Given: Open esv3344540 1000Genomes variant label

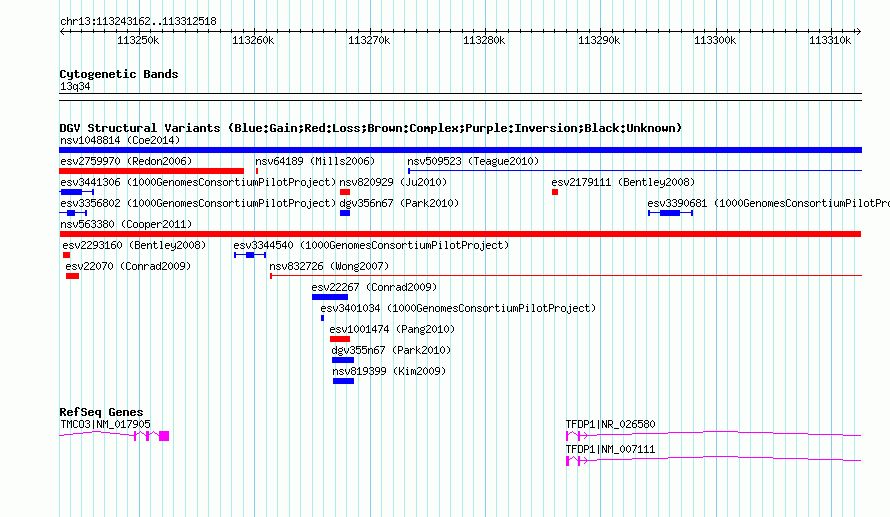Looking at the screenshot, I should [x=371, y=245].
